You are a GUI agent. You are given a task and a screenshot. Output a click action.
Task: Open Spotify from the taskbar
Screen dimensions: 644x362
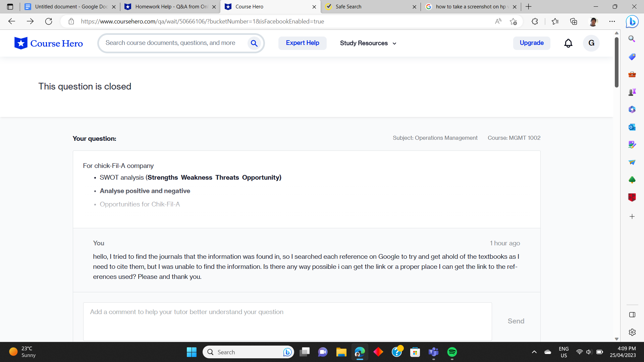452,352
